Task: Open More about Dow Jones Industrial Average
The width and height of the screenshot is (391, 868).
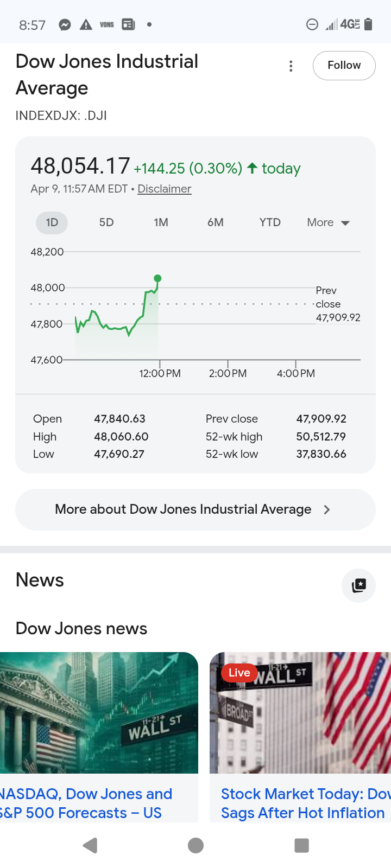Action: [195, 509]
